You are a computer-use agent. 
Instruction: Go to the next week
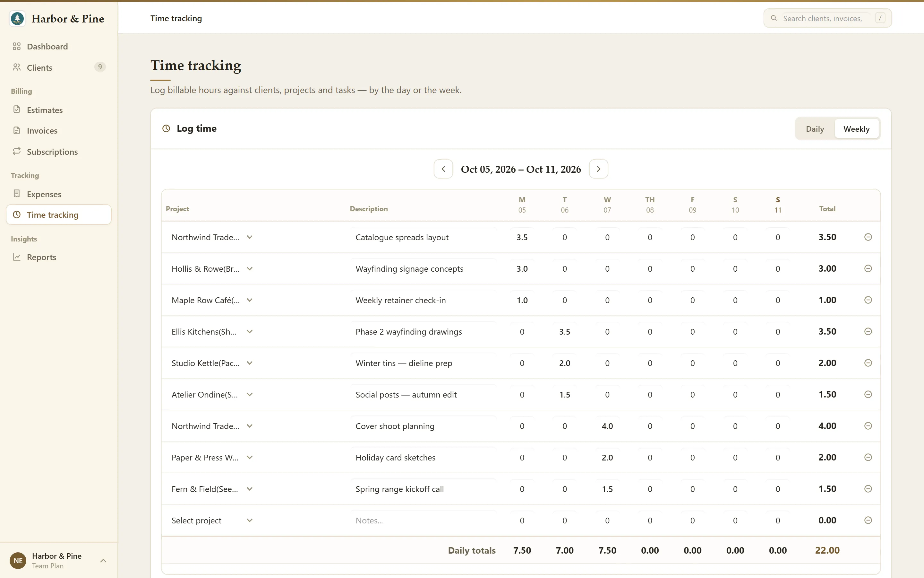pos(598,169)
